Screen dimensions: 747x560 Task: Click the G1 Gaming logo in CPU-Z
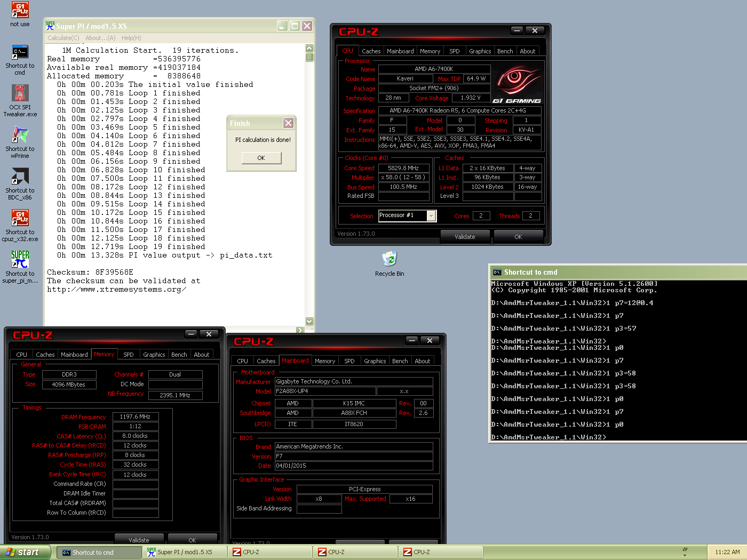516,84
